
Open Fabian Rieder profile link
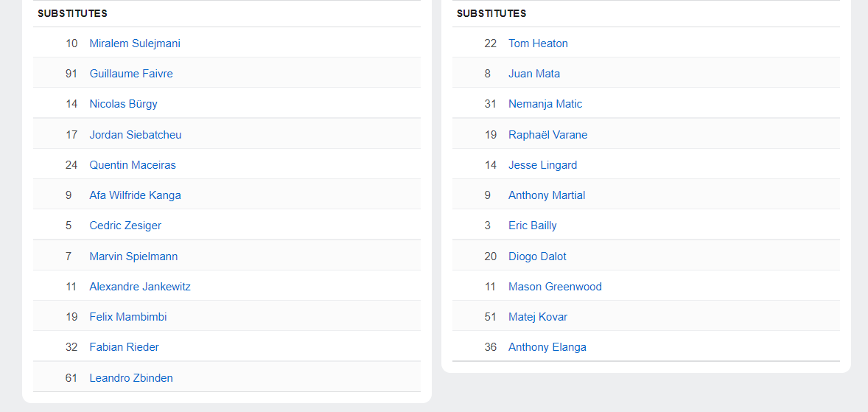[124, 347]
